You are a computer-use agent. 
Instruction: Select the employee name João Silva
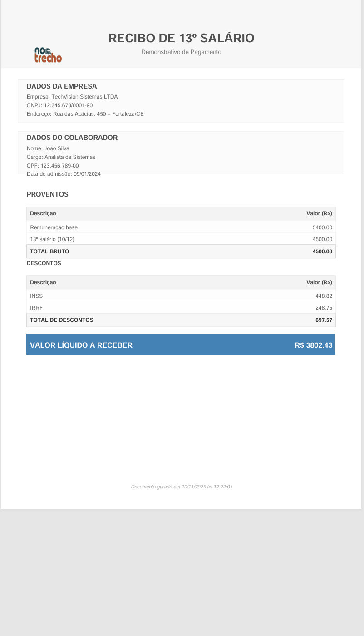pos(48,148)
